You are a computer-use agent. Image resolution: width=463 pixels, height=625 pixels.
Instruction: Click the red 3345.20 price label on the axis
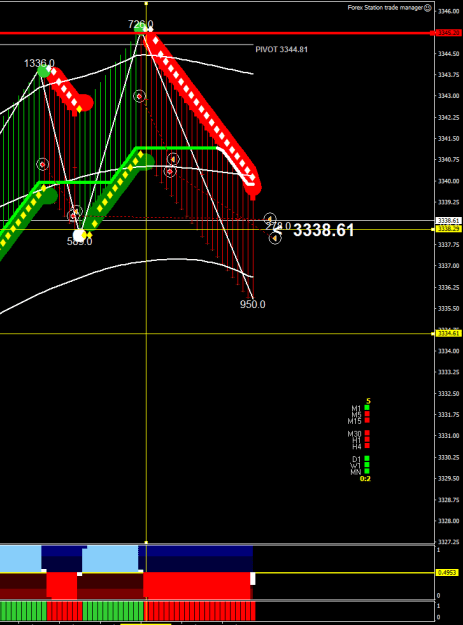click(449, 33)
